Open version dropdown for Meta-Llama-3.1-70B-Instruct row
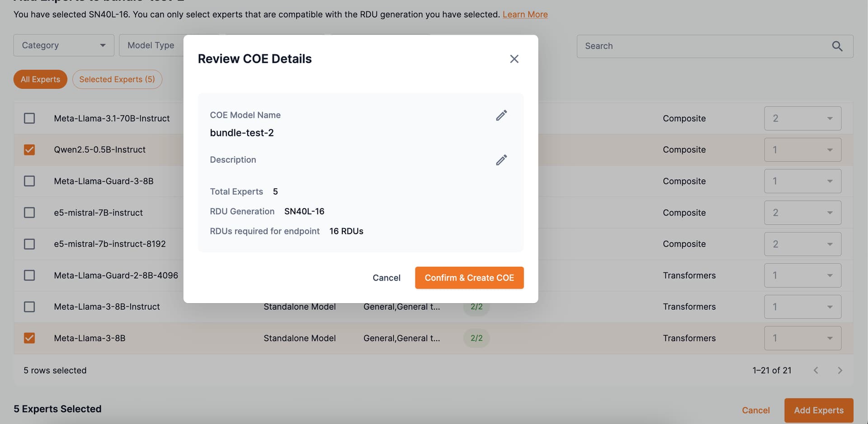The width and height of the screenshot is (868, 424). pos(802,118)
